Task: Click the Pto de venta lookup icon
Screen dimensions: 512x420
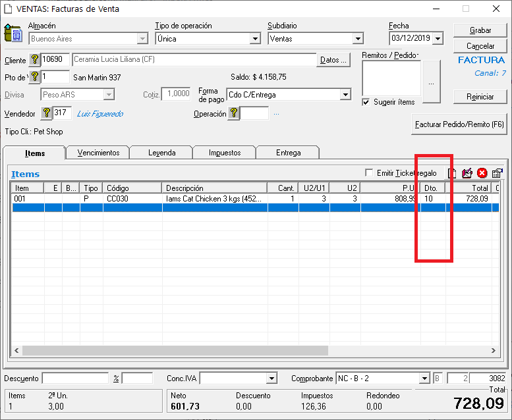Action: click(36, 77)
